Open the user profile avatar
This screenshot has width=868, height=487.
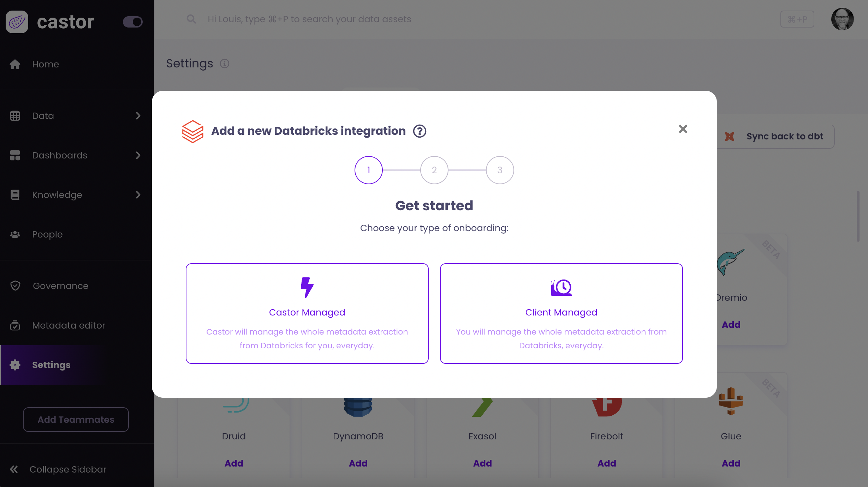click(x=842, y=19)
